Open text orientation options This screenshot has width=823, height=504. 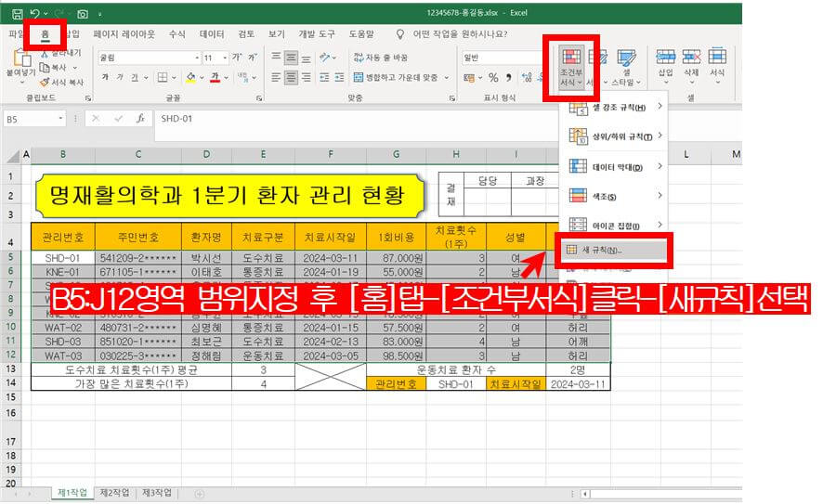click(x=328, y=58)
